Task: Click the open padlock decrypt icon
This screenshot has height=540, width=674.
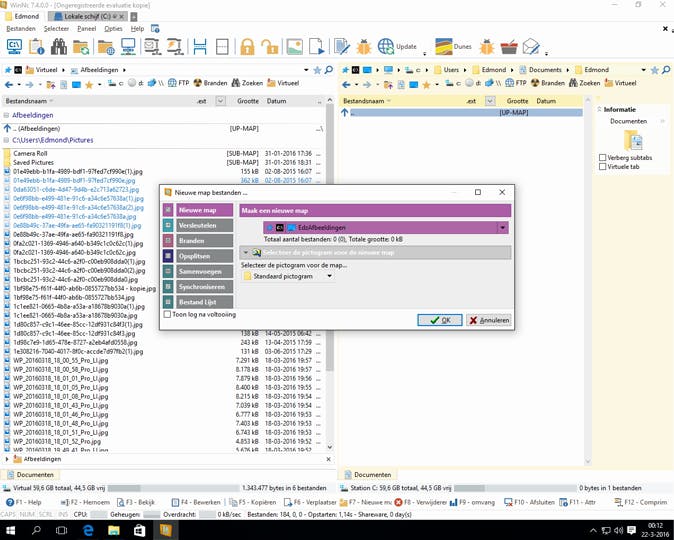Action: point(270,46)
